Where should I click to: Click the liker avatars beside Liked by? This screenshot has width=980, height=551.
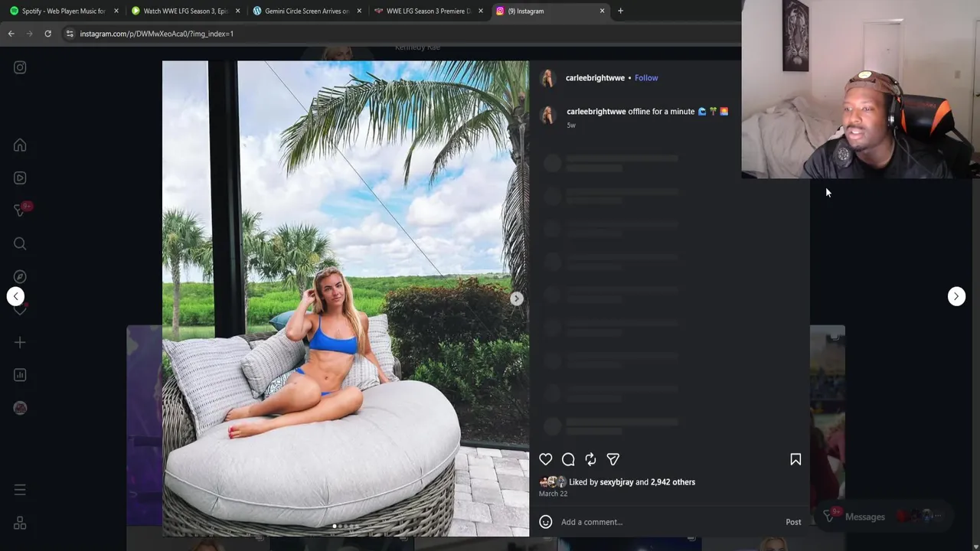tap(553, 482)
